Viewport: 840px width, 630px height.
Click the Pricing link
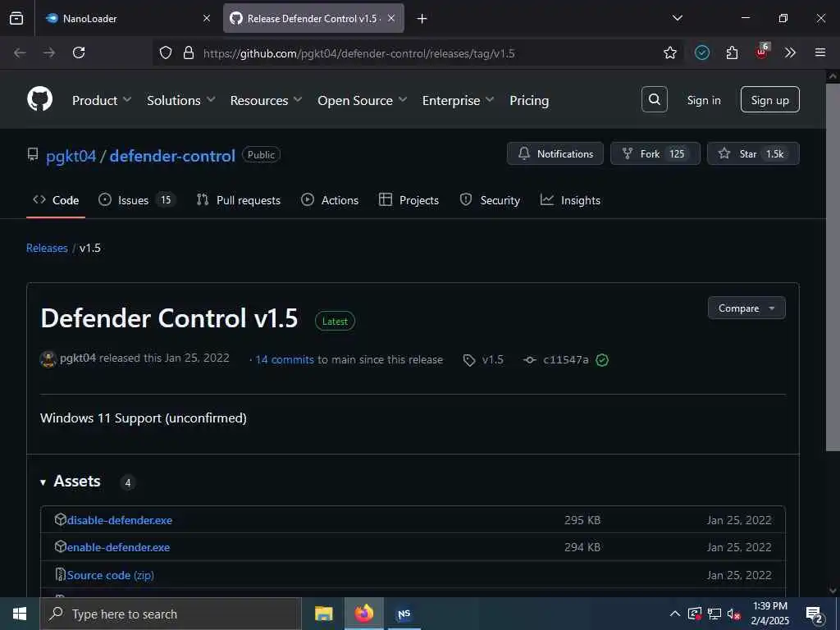pos(529,100)
